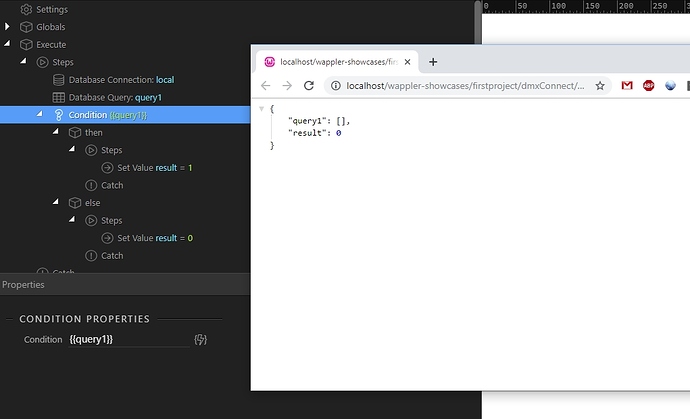
Task: Collapse the top-level Steps node
Action: [x=23, y=61]
